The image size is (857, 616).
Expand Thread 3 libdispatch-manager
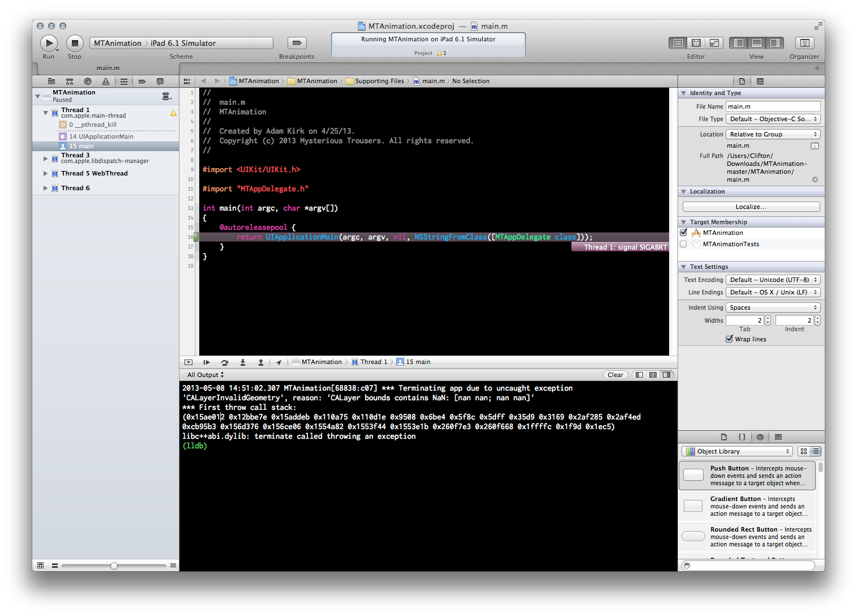point(46,158)
